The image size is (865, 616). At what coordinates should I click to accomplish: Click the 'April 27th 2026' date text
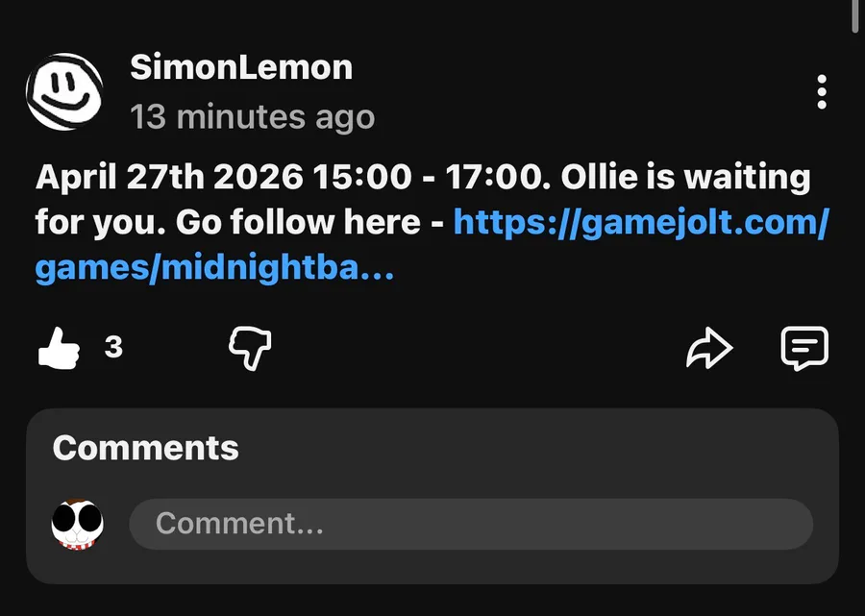coord(169,178)
